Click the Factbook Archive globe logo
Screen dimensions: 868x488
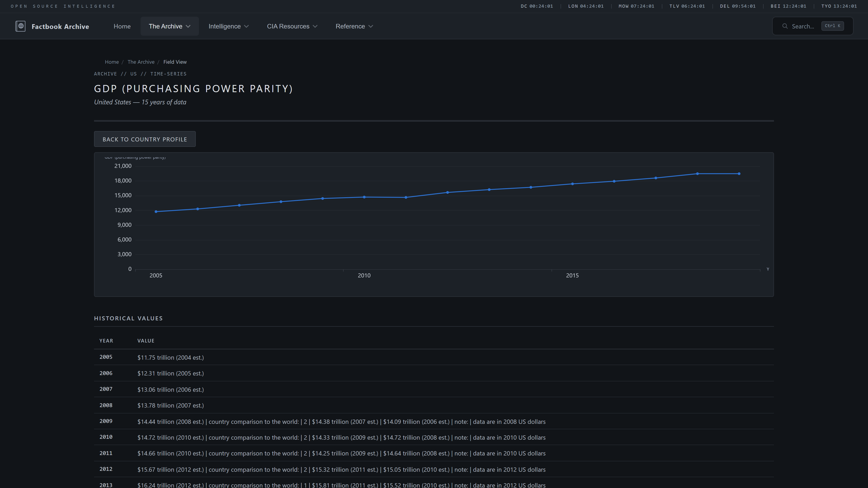[21, 26]
